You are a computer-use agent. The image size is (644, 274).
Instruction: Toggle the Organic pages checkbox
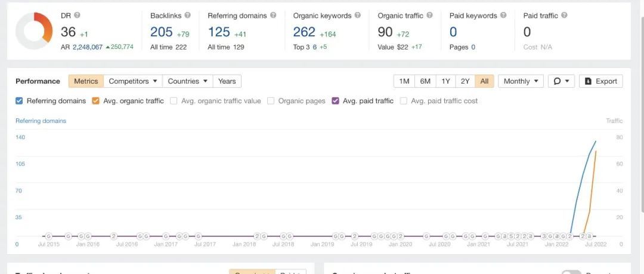271,101
